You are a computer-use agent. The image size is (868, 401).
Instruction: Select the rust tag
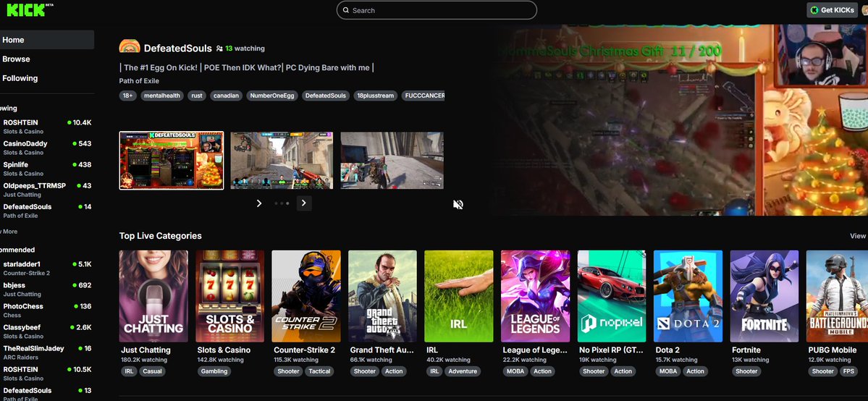click(x=197, y=96)
